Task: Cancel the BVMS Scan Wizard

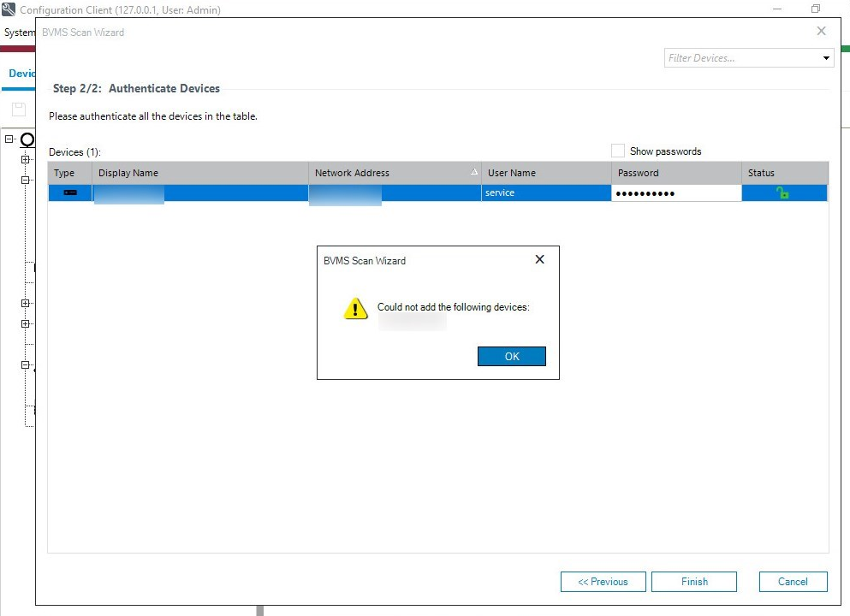Action: pos(793,581)
